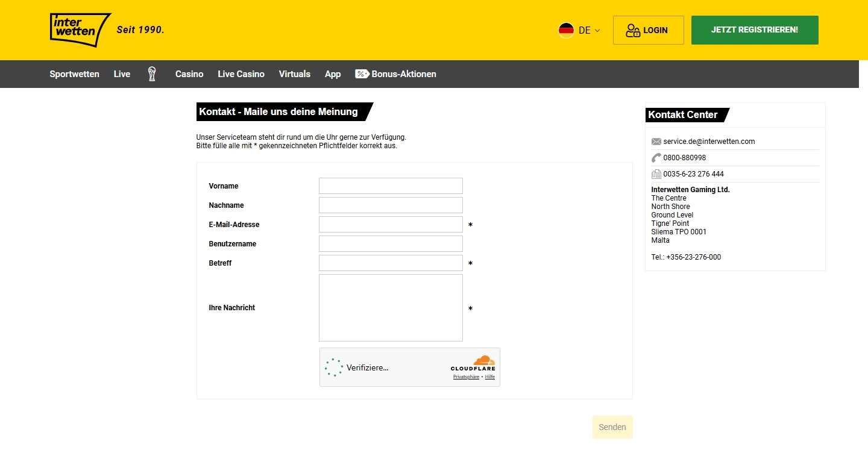
Task: Click the Interwetten logo
Action: click(80, 30)
